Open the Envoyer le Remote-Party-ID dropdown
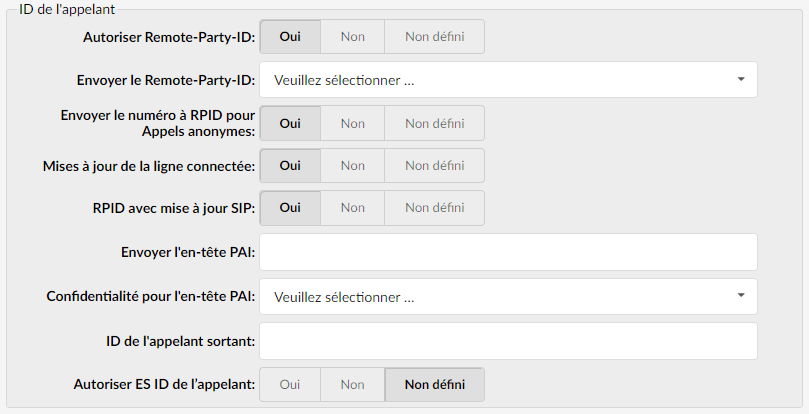 point(508,79)
